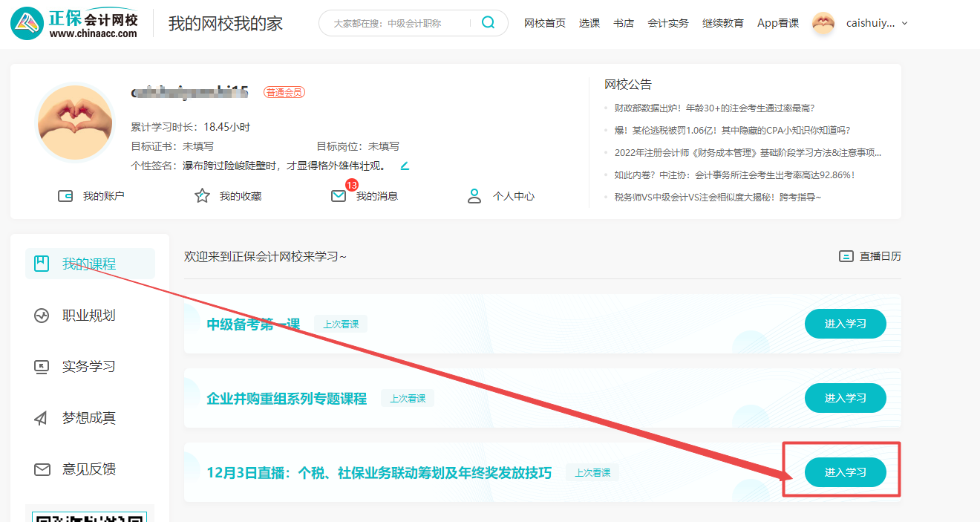Click the 职业规划 pulse icon
Viewport: 980px width, 522px height.
(x=42, y=316)
